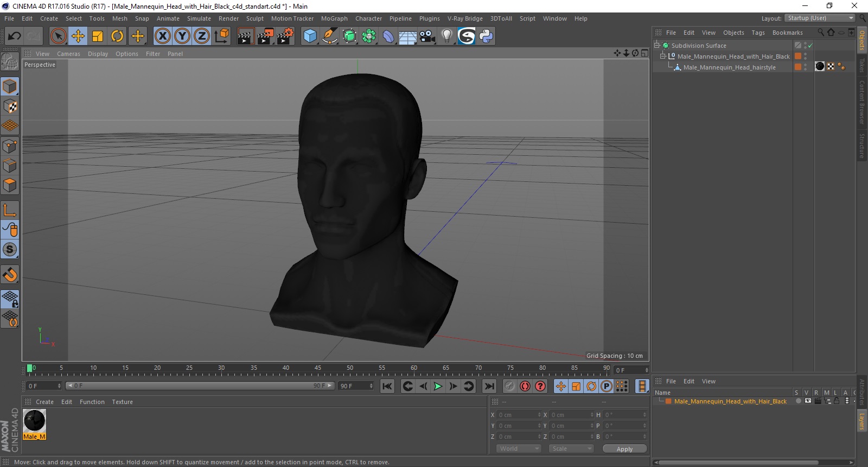Open the Scale mode dropdown
Screen dimensions: 868x467
(x=571, y=449)
